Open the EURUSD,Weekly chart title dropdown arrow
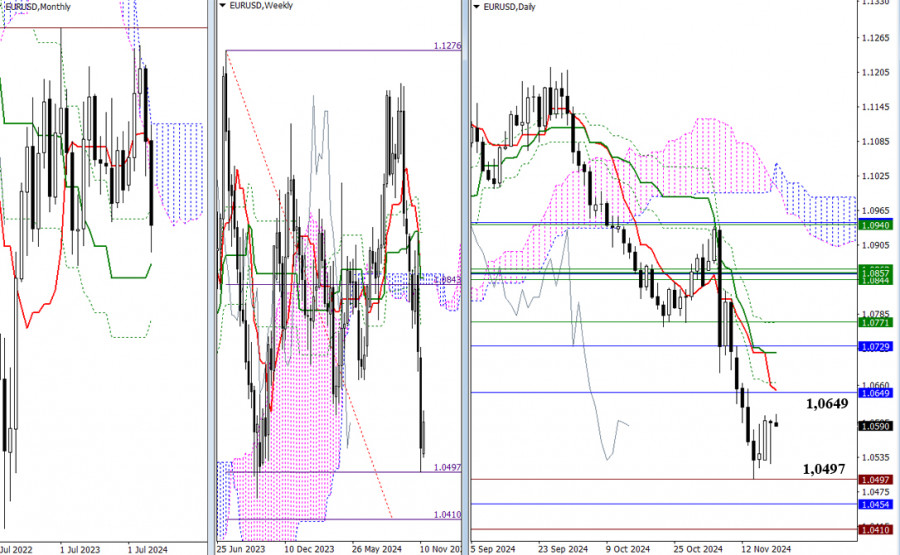 pyautogui.click(x=223, y=6)
